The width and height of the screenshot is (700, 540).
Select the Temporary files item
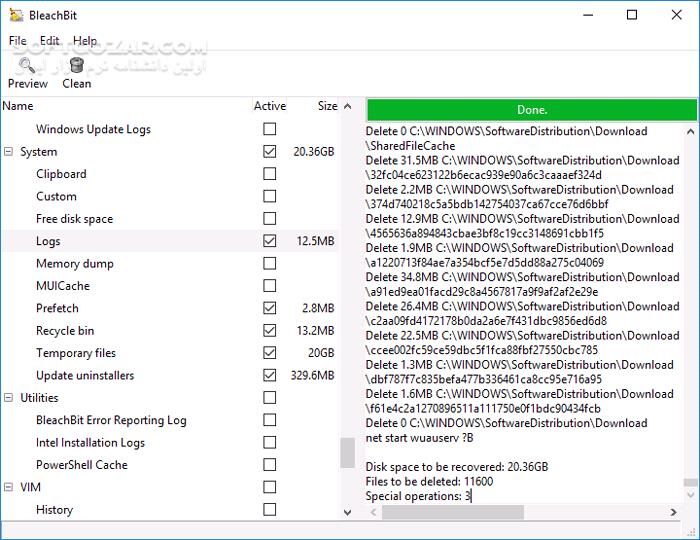[x=76, y=353]
